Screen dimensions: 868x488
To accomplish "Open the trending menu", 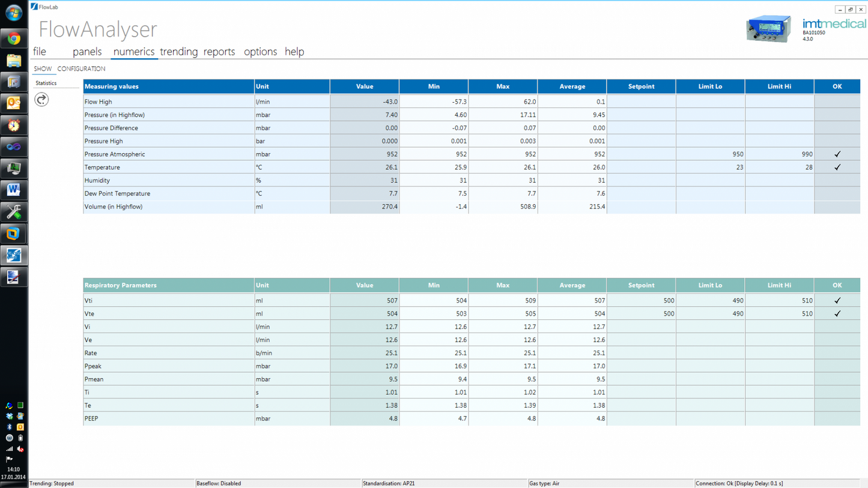I will [x=178, y=52].
